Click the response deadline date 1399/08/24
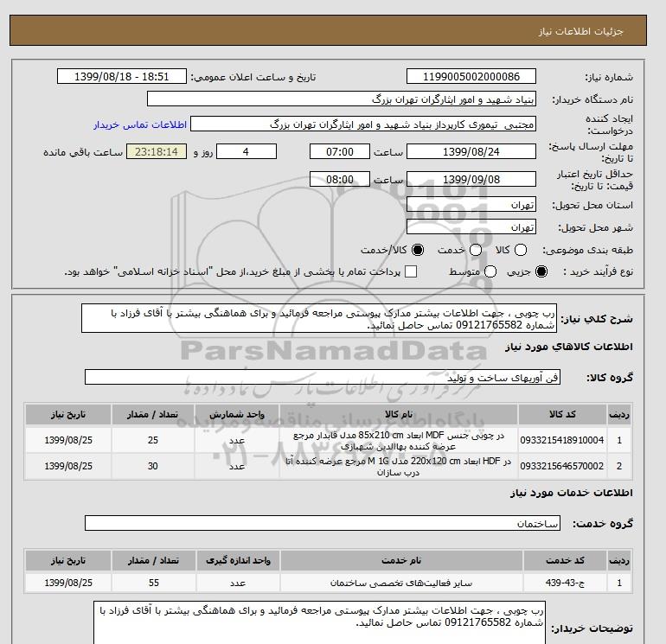Image resolution: width=666 pixels, height=644 pixels. [x=471, y=151]
